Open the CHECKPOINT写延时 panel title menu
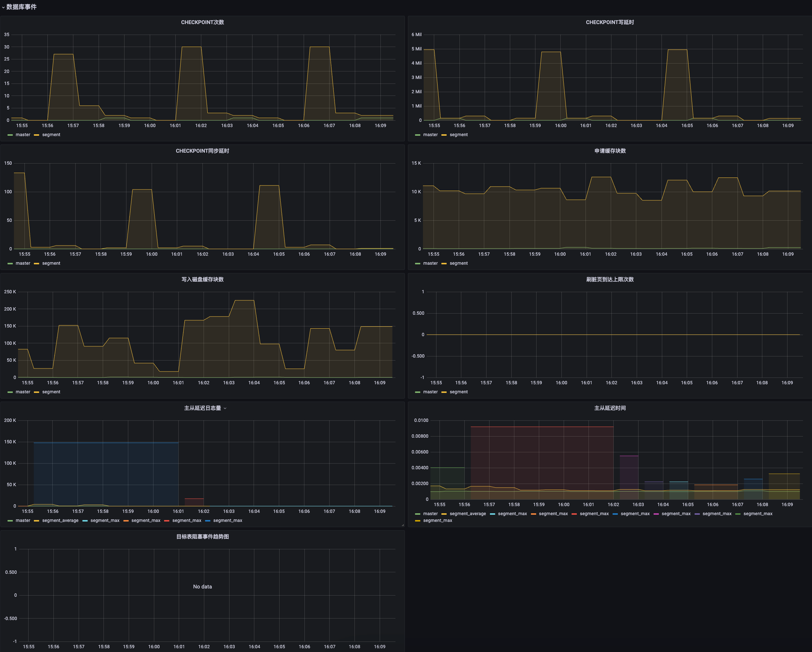Viewport: 812px width, 652px height. 610,22
